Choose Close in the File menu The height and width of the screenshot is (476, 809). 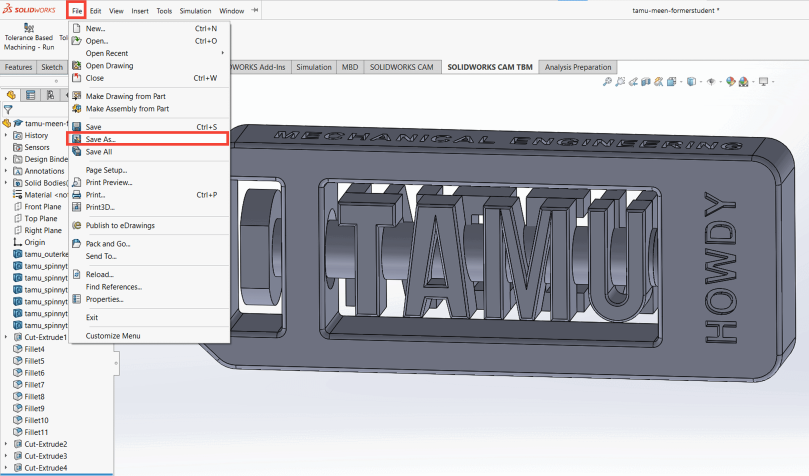[150, 78]
